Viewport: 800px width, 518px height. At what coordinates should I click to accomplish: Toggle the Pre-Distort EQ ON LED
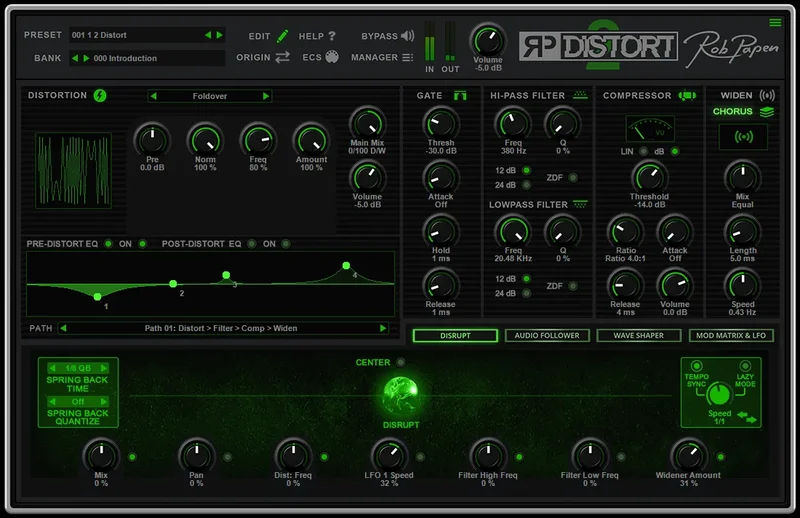(142, 244)
